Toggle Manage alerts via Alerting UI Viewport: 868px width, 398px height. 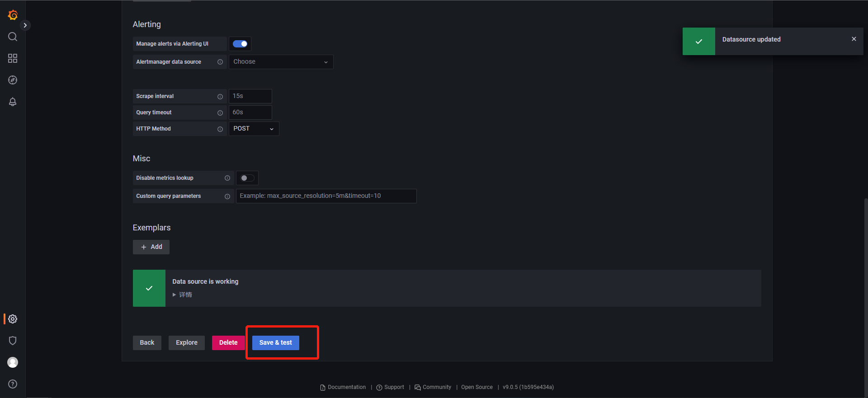tap(240, 44)
